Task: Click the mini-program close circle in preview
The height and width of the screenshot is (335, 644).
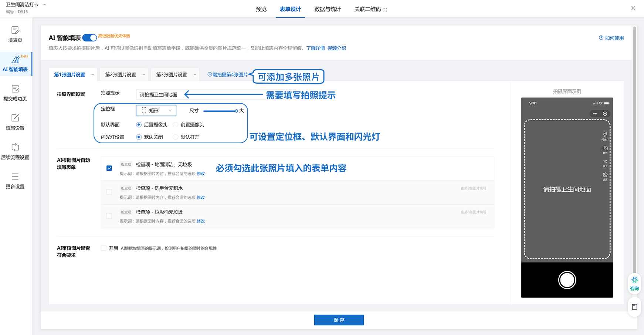Action: pos(605,114)
